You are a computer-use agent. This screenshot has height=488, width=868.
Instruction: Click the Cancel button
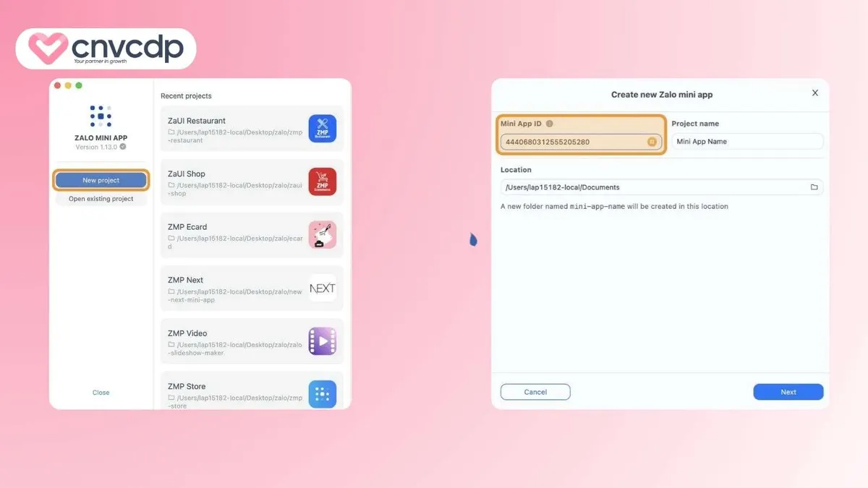535,392
